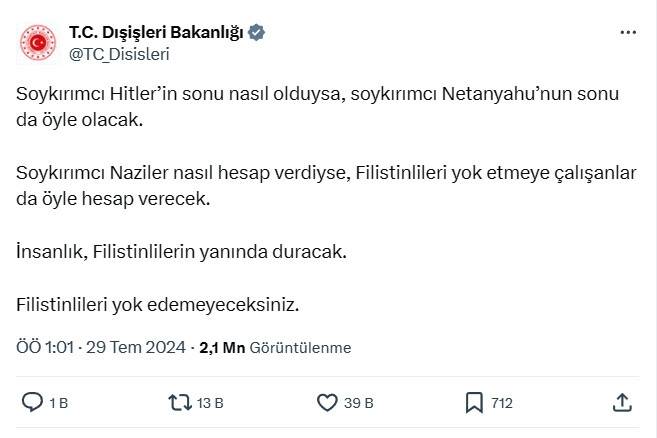Bookmark the post with the bookmark icon
Screen dimensions: 657x438
click(x=474, y=403)
